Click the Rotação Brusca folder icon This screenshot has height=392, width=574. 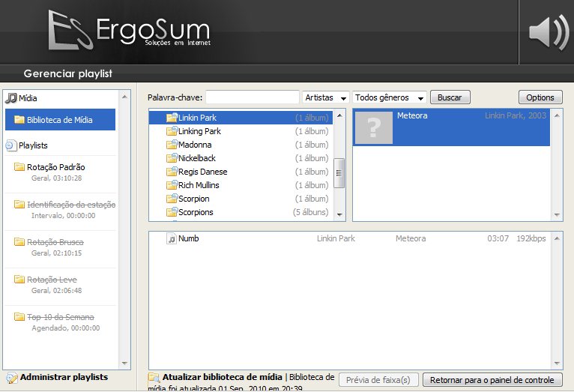[19, 241]
